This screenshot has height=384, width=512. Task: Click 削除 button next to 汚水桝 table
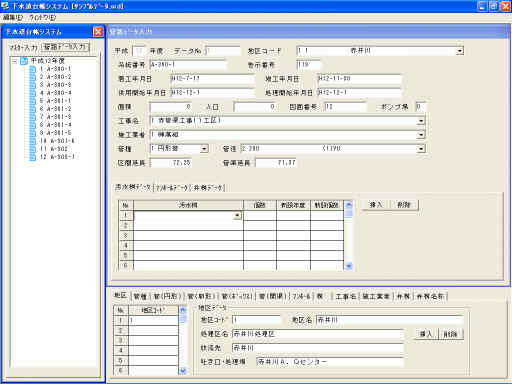(404, 205)
